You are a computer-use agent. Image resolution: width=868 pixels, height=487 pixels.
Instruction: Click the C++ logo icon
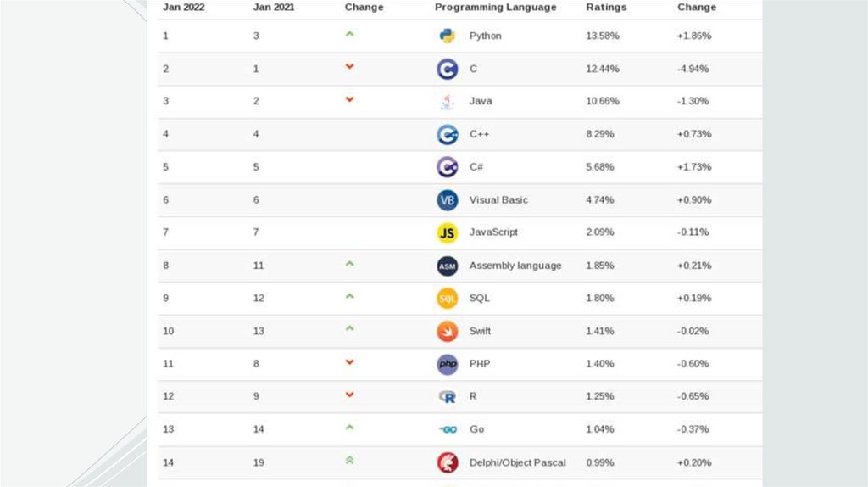point(447,134)
